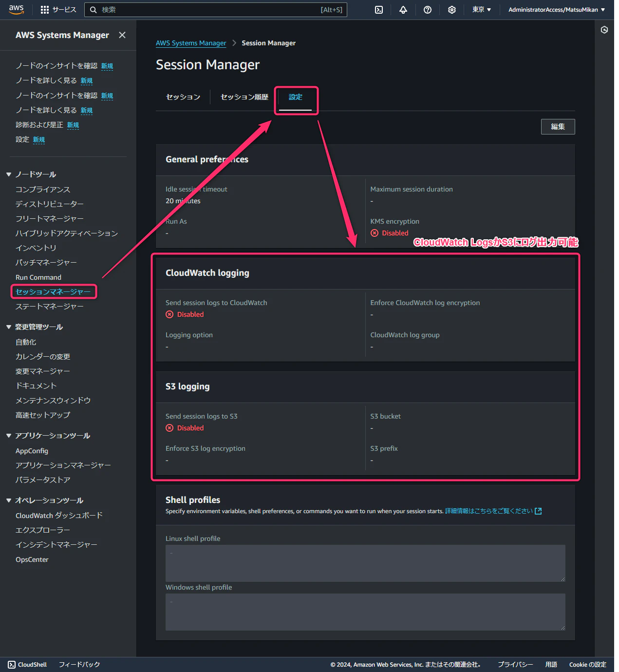Click プライバシー in the footer
619x672 pixels.
(515, 665)
